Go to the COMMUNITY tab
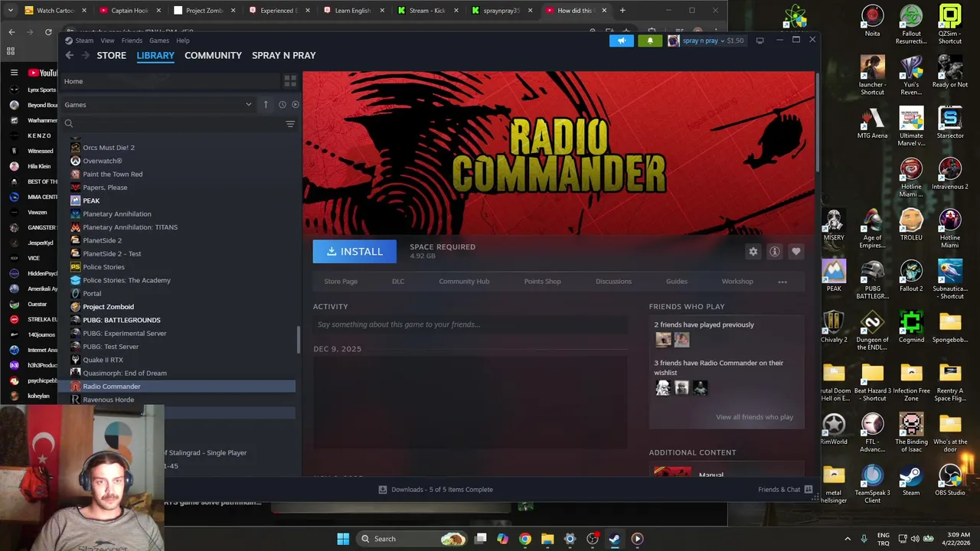The width and height of the screenshot is (980, 551). tap(213, 55)
